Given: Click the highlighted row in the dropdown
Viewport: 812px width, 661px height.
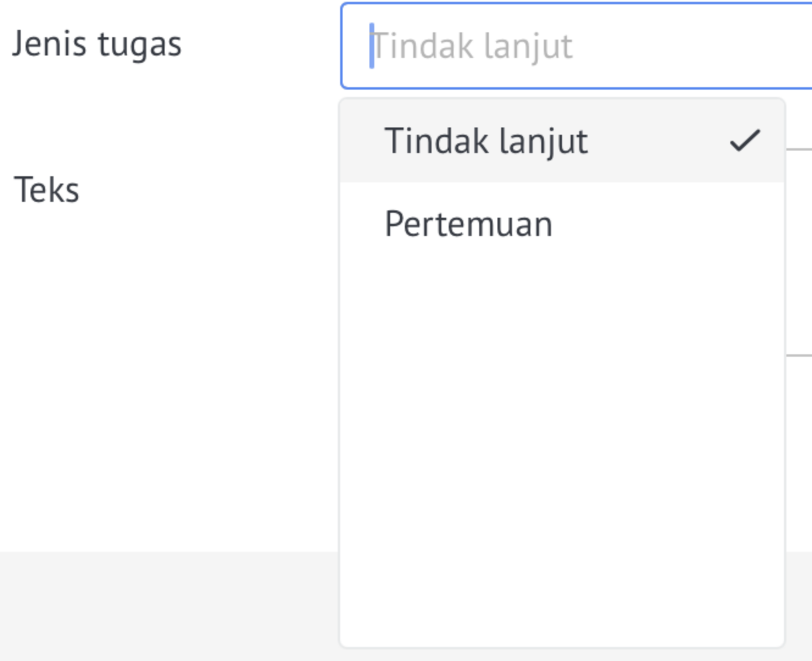Looking at the screenshot, I should (x=562, y=141).
